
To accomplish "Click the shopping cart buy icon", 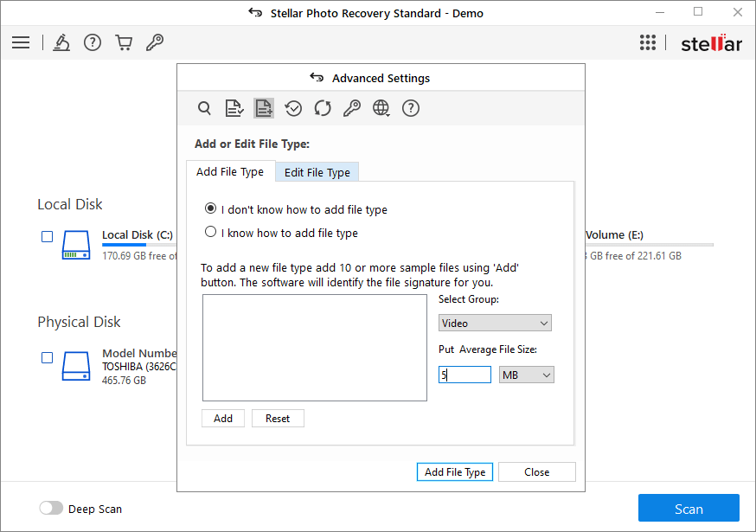I will (x=124, y=42).
